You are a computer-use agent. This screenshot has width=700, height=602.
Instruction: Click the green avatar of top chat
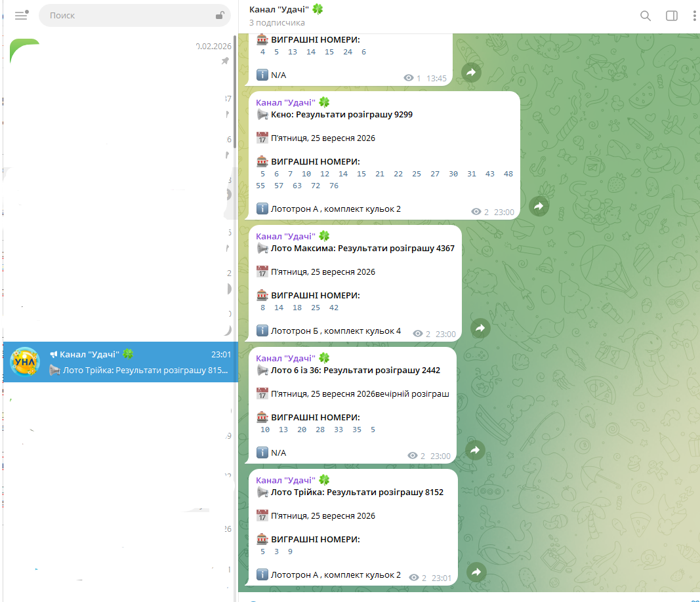(24, 51)
